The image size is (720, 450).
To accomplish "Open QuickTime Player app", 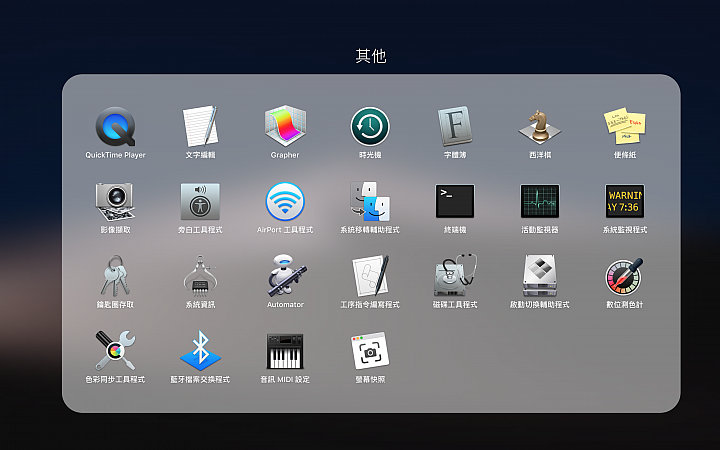I will (115, 127).
